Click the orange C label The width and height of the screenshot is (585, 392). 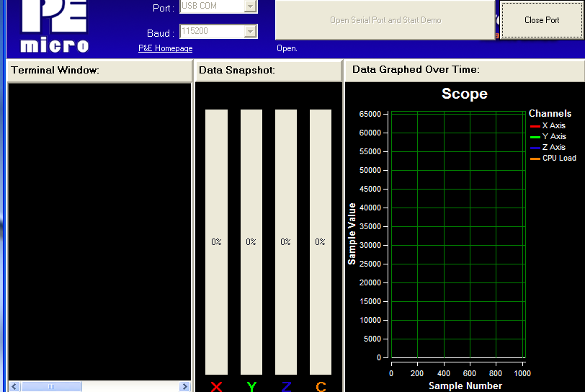click(x=321, y=387)
